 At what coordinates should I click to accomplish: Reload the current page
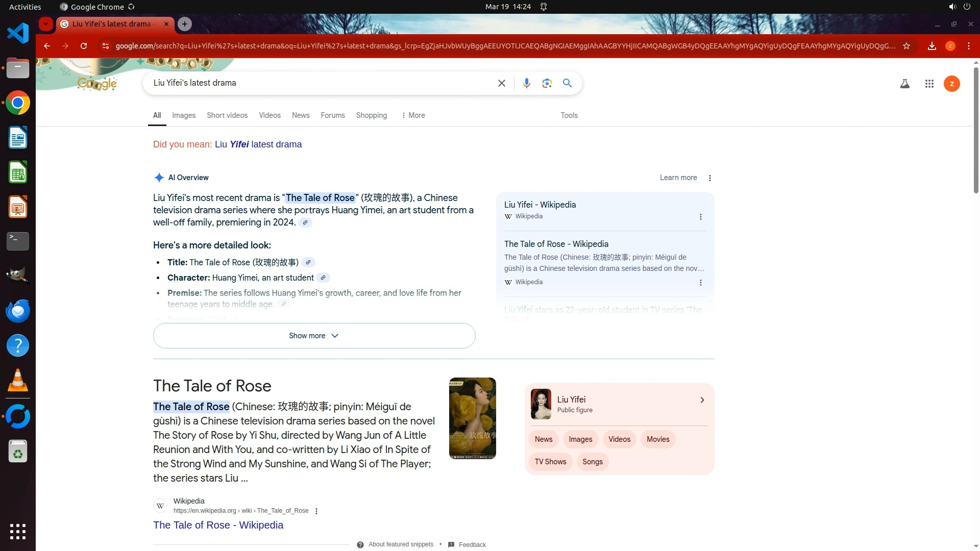coord(84,46)
